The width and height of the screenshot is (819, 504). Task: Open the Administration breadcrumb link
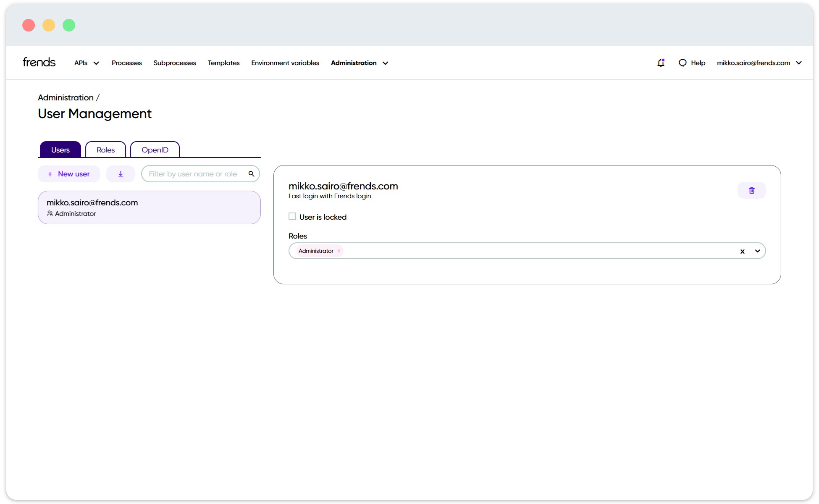click(66, 97)
